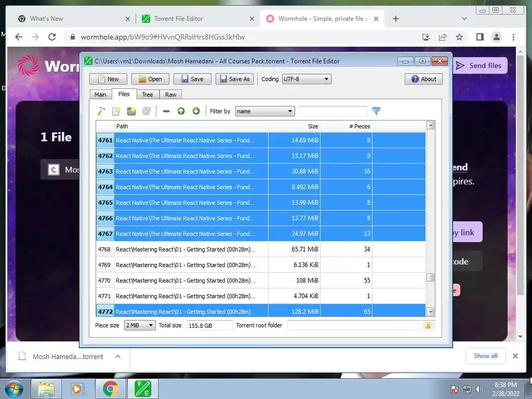Click the filter text input field
Screen dimensions: 532x399
tap(332, 111)
